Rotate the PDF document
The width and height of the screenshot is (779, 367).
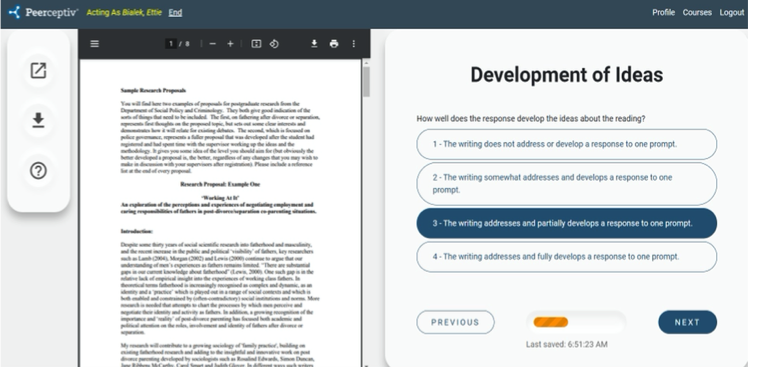274,44
